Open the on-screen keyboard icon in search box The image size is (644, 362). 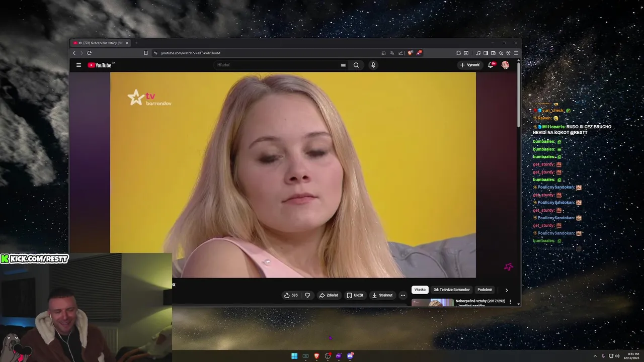[x=343, y=65]
